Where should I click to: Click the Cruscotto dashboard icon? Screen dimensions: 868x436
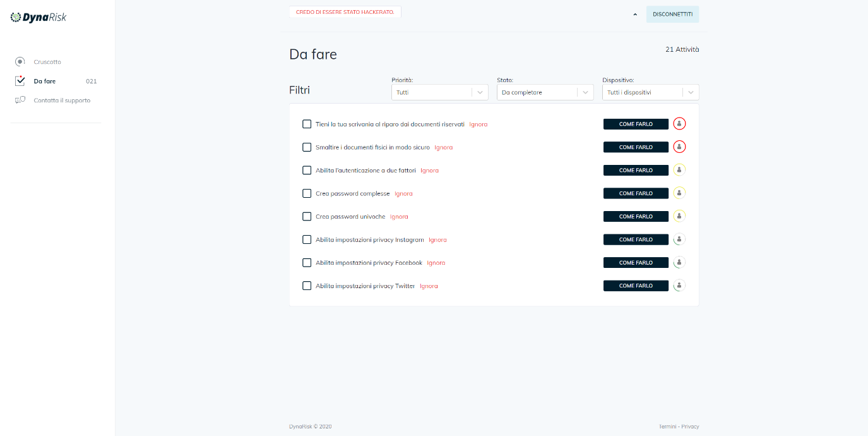coord(20,61)
